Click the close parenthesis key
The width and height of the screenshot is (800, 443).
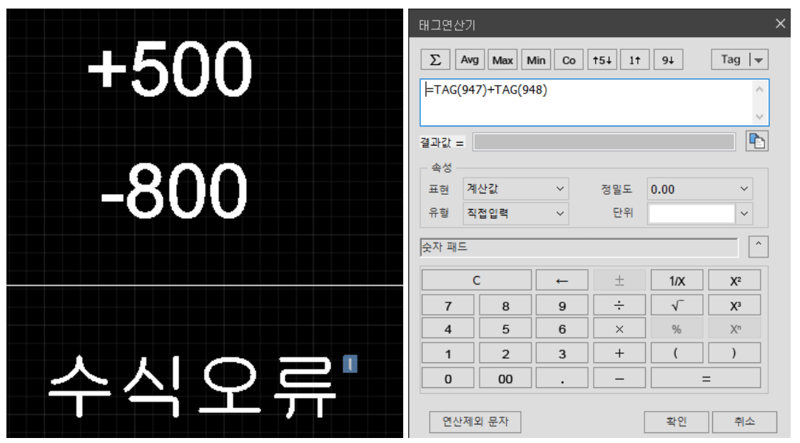[x=735, y=353]
